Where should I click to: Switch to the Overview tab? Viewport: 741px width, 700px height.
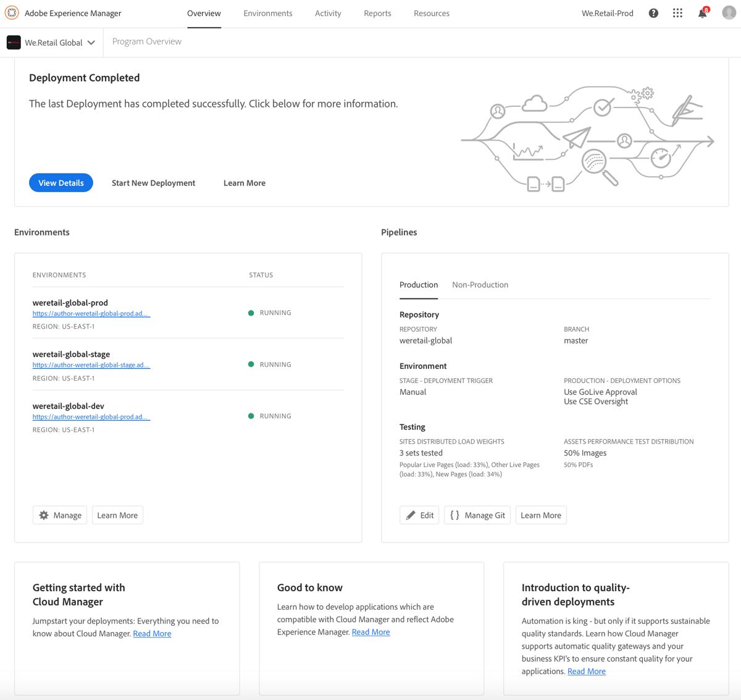[x=204, y=13]
